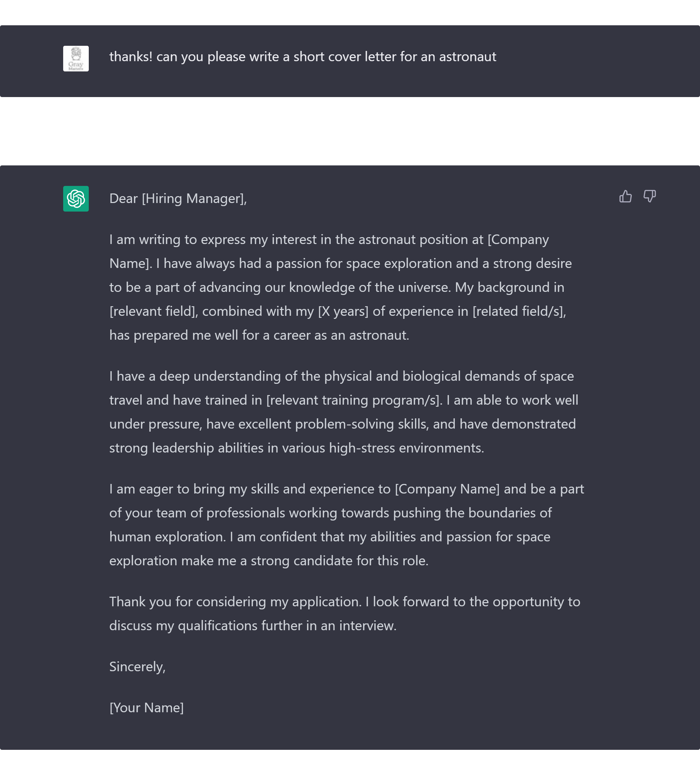The image size is (700, 784).
Task: Click the paragraph starting 'I have a deep understanding'
Action: coord(344,412)
